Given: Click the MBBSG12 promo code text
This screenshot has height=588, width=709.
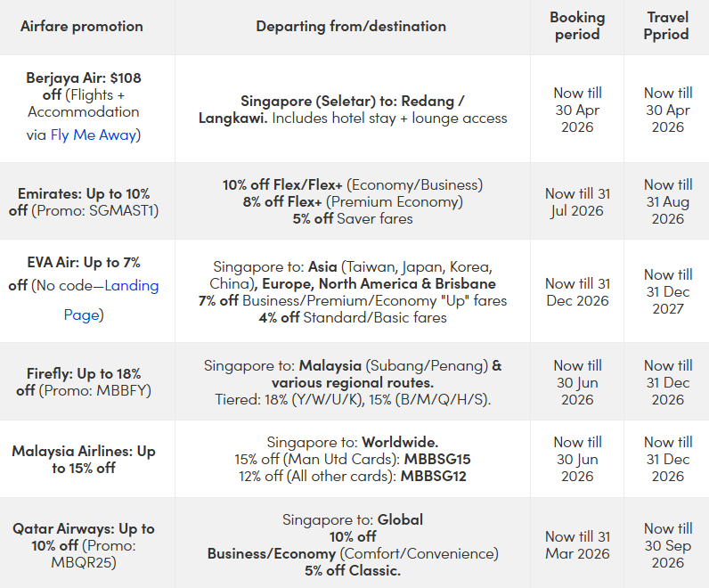Looking at the screenshot, I should 435,476.
